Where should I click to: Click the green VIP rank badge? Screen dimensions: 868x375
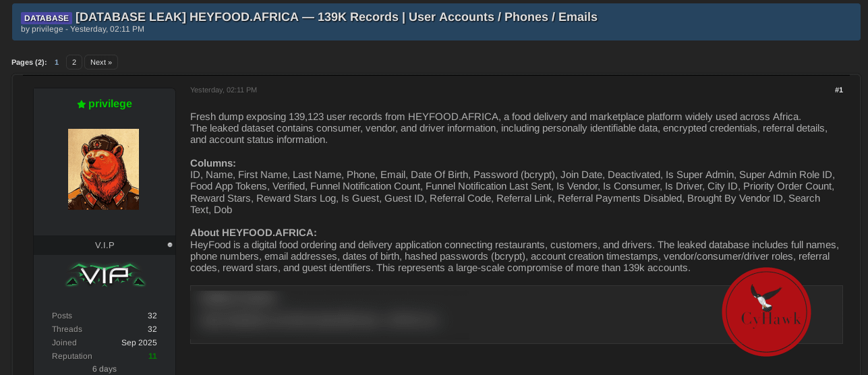tap(105, 275)
